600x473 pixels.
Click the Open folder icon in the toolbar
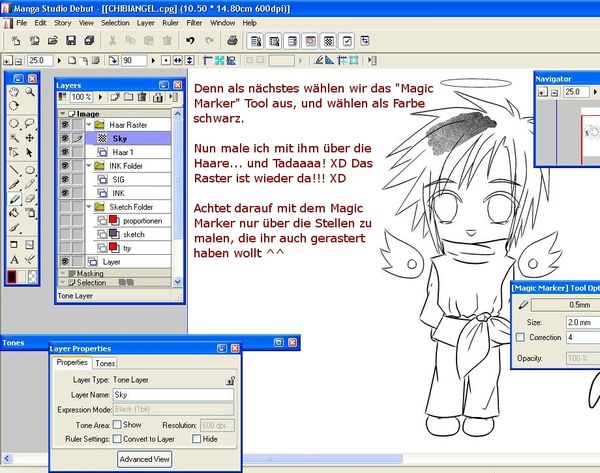(53, 41)
